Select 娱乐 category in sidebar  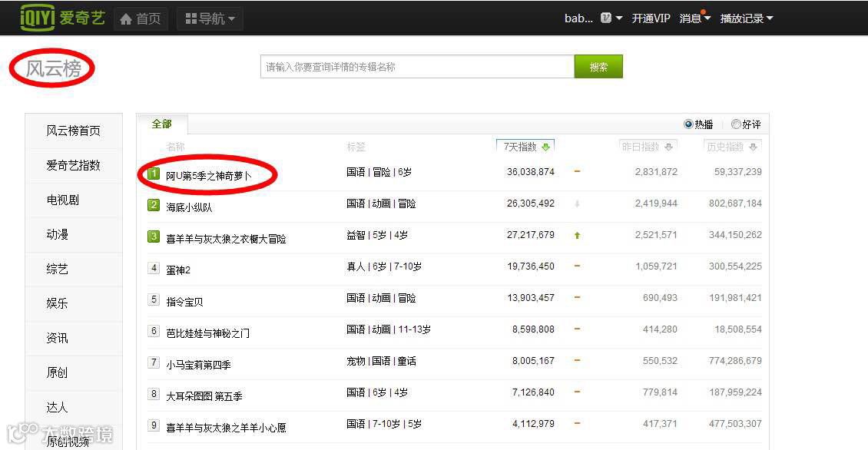coord(74,303)
